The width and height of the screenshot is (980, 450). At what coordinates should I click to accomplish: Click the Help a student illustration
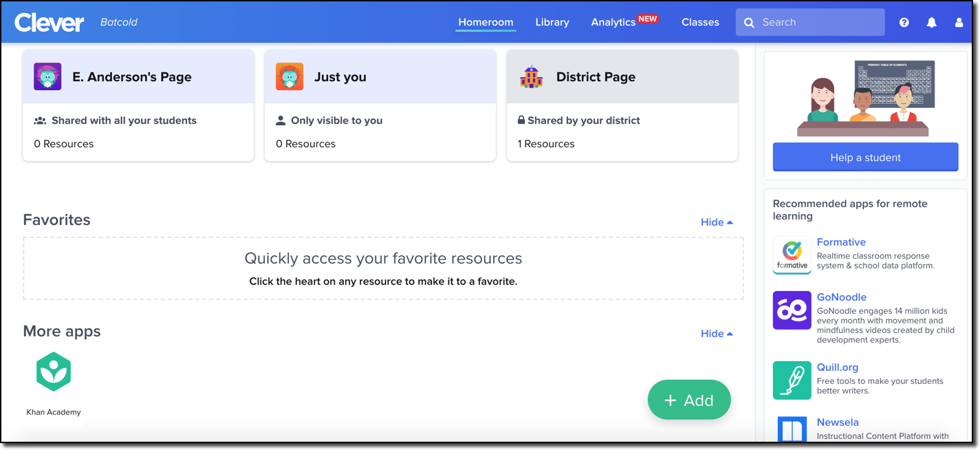click(865, 98)
